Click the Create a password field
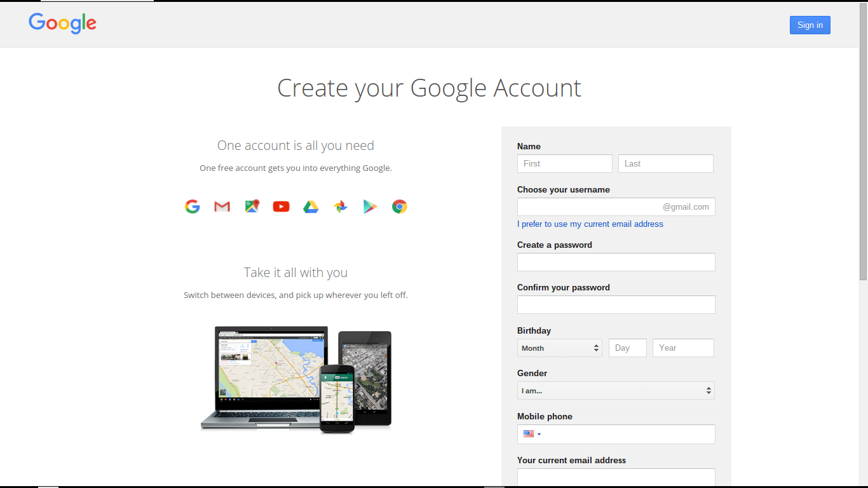 (615, 262)
